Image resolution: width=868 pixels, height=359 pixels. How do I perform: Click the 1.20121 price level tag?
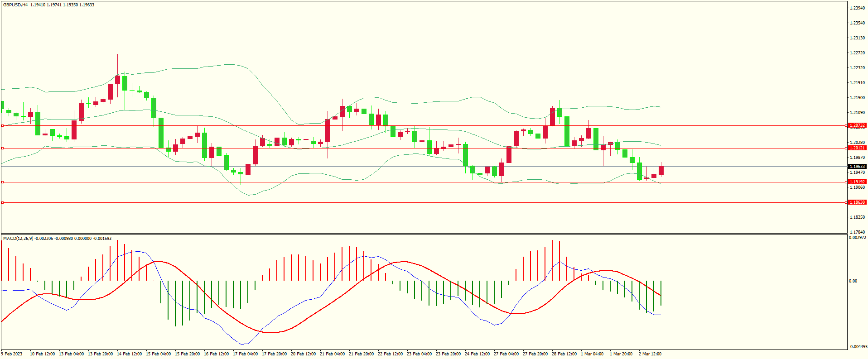[857, 148]
